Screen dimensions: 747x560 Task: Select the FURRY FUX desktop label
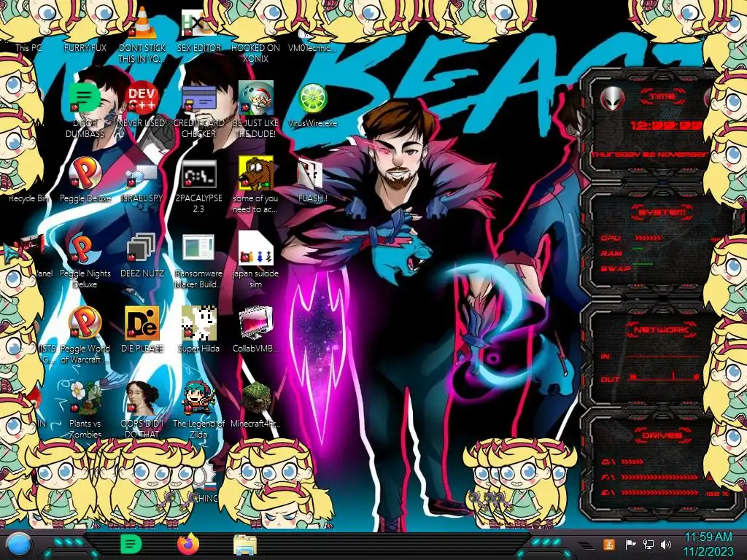tap(85, 47)
